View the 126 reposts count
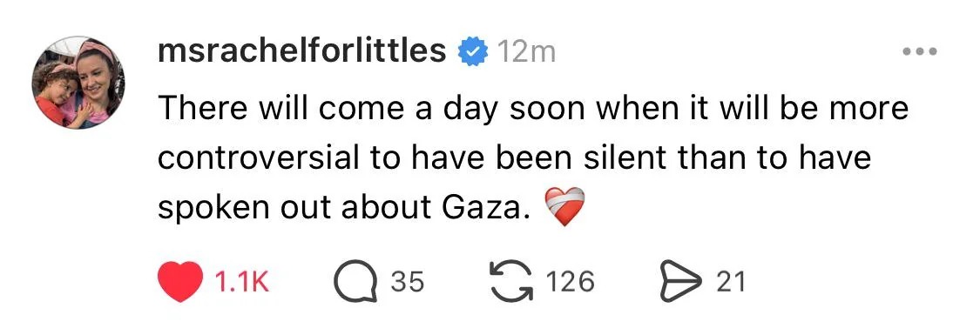Screen dimensions: 980x335 click(x=570, y=283)
